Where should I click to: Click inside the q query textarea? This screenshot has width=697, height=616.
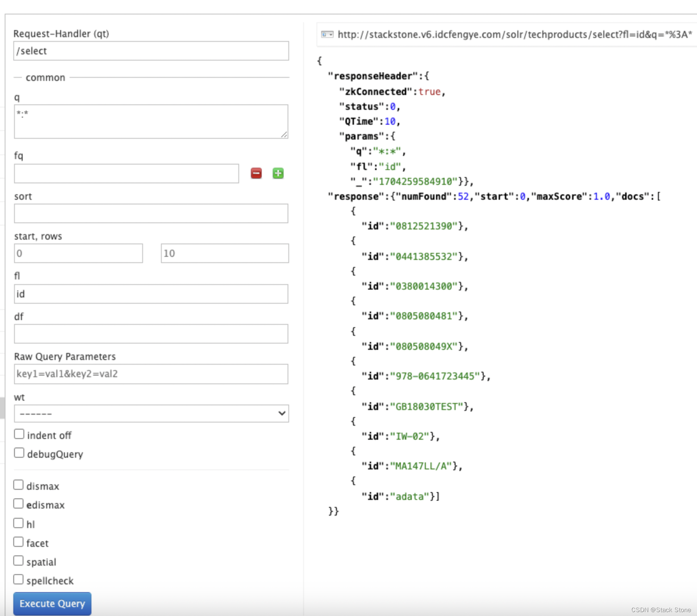151,121
